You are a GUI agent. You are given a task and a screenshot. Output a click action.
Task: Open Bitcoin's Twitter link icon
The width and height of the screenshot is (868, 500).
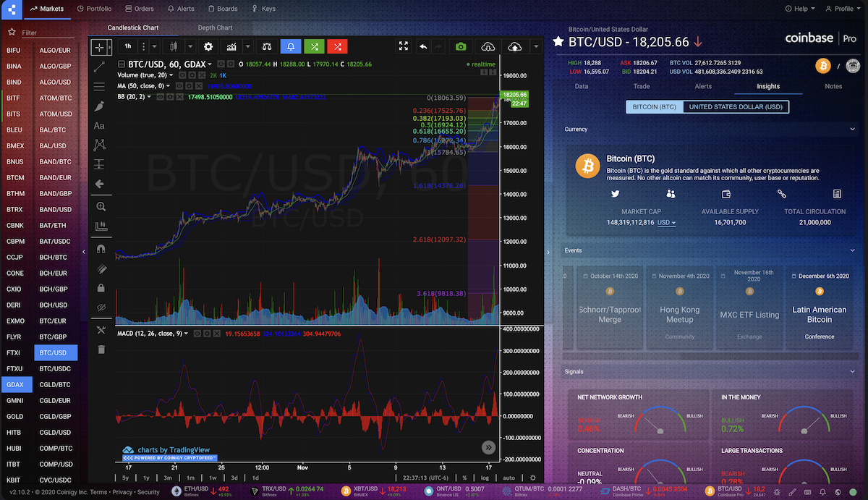tap(616, 194)
